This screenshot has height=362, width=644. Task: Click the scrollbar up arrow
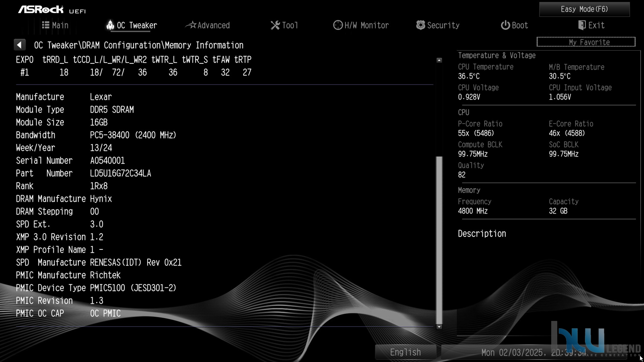coord(439,60)
